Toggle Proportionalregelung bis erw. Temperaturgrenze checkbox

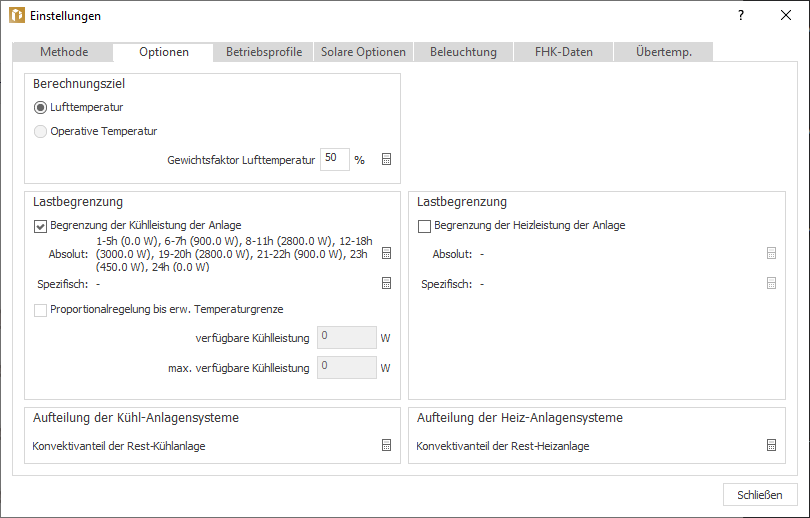click(x=40, y=310)
